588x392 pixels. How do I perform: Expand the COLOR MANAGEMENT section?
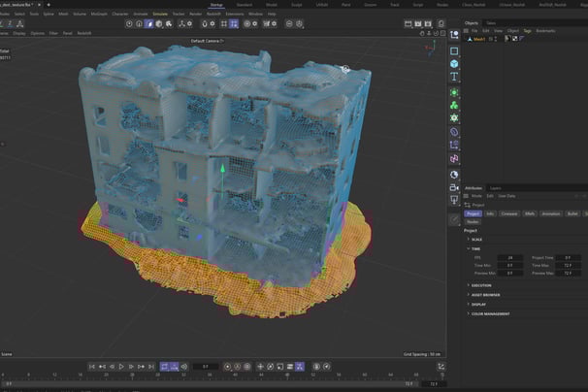[488, 313]
